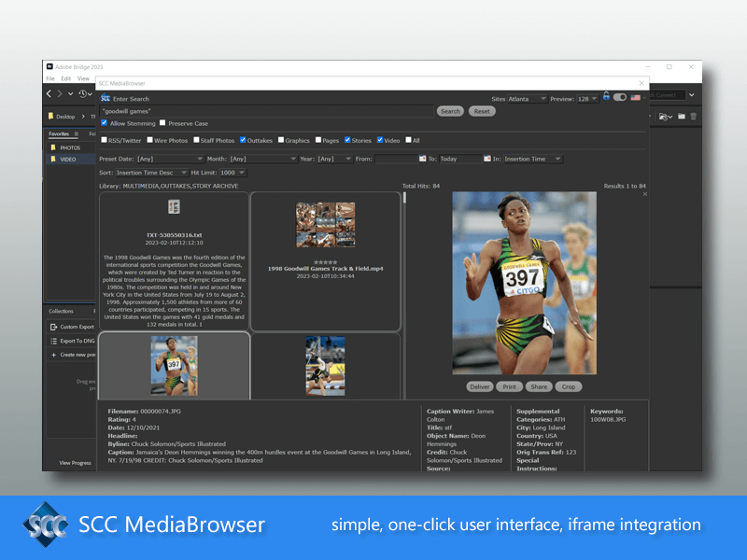Image resolution: width=747 pixels, height=560 pixels.
Task: Open the From date calendar picker
Action: click(x=423, y=158)
